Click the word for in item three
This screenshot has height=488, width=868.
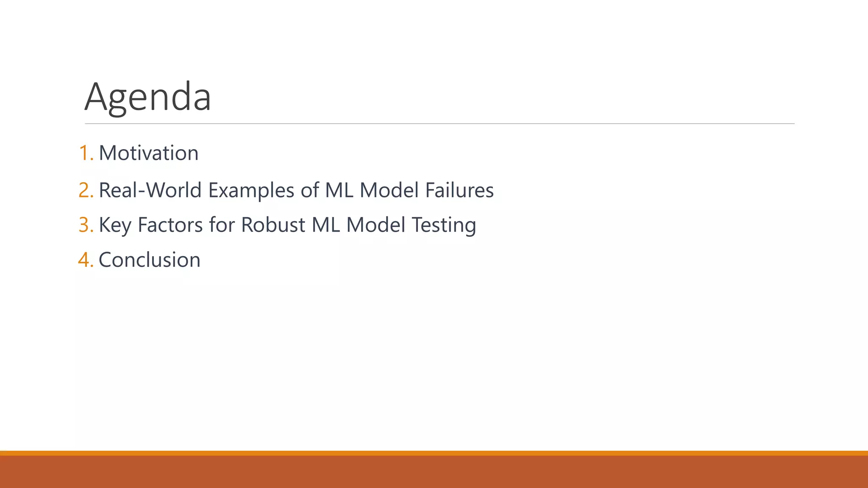click(222, 225)
